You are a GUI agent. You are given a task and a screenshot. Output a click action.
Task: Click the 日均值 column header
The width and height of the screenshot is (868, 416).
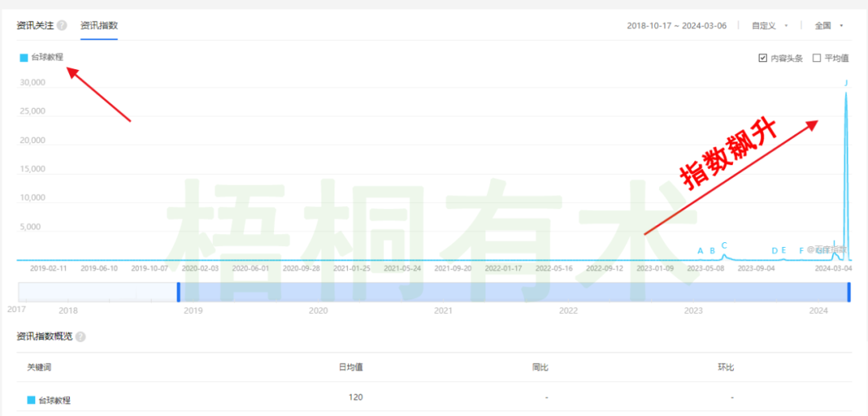coord(350,368)
